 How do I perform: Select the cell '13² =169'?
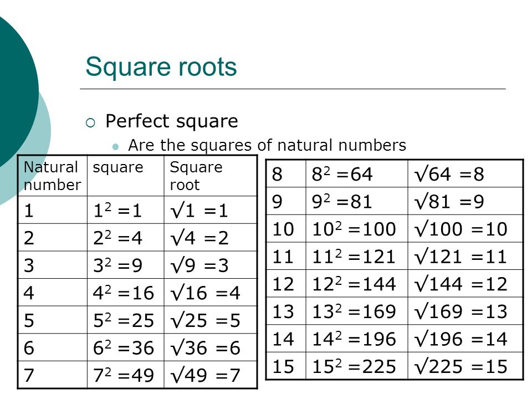point(356,311)
